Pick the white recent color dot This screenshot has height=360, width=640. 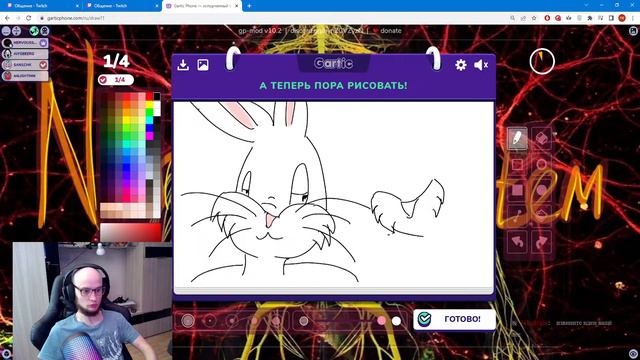396,321
